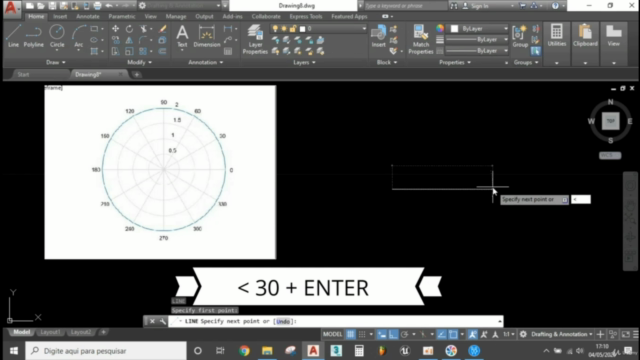Switch to the Start file tab
640x360 pixels.
click(x=23, y=74)
